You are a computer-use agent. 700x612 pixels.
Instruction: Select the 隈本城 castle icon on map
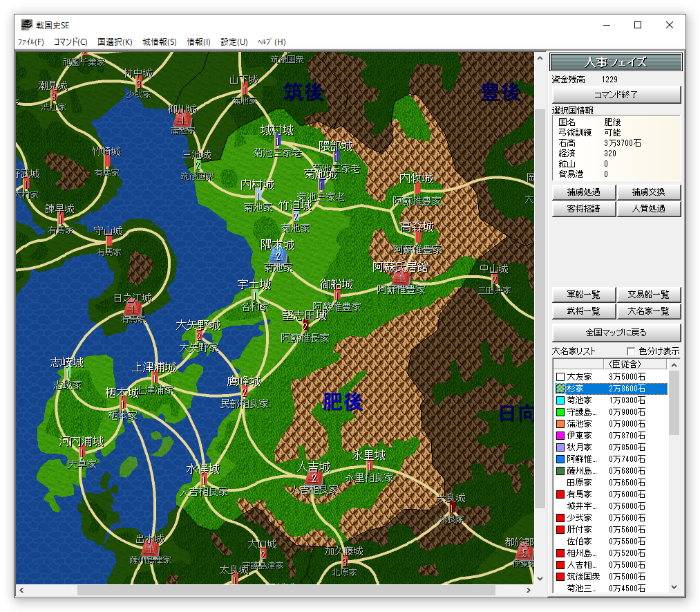click(x=277, y=255)
